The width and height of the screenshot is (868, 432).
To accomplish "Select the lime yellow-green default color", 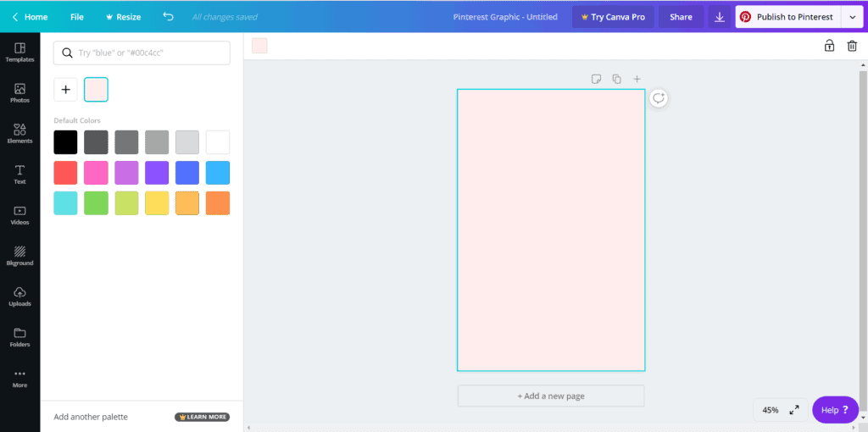I will (x=126, y=203).
